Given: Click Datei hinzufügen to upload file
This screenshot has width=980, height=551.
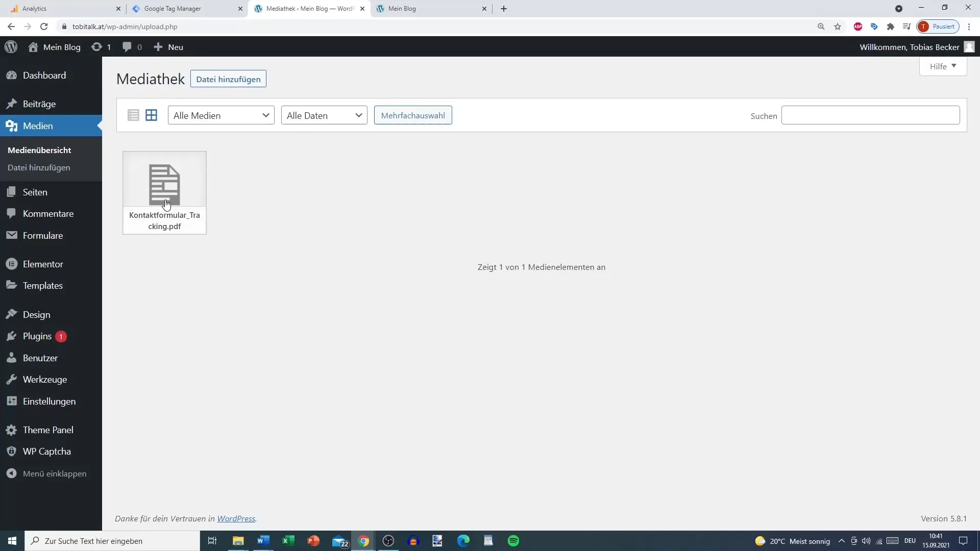Looking at the screenshot, I should 228,79.
